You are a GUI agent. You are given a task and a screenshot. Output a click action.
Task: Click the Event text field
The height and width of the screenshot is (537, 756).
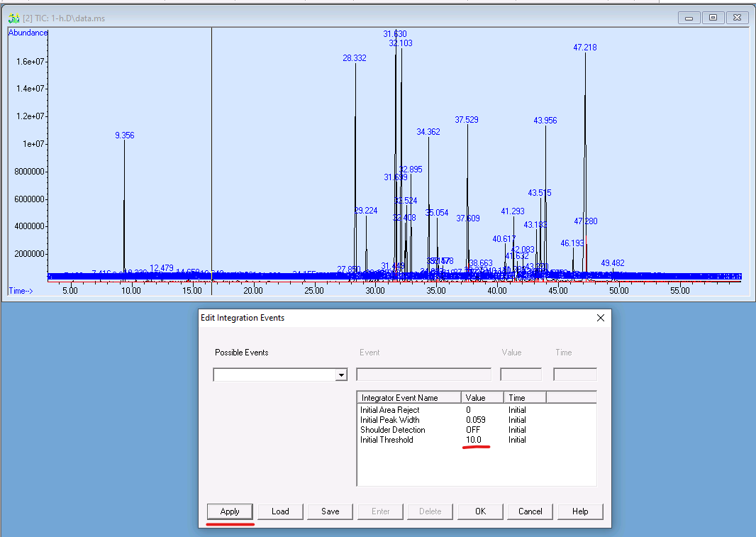point(423,375)
